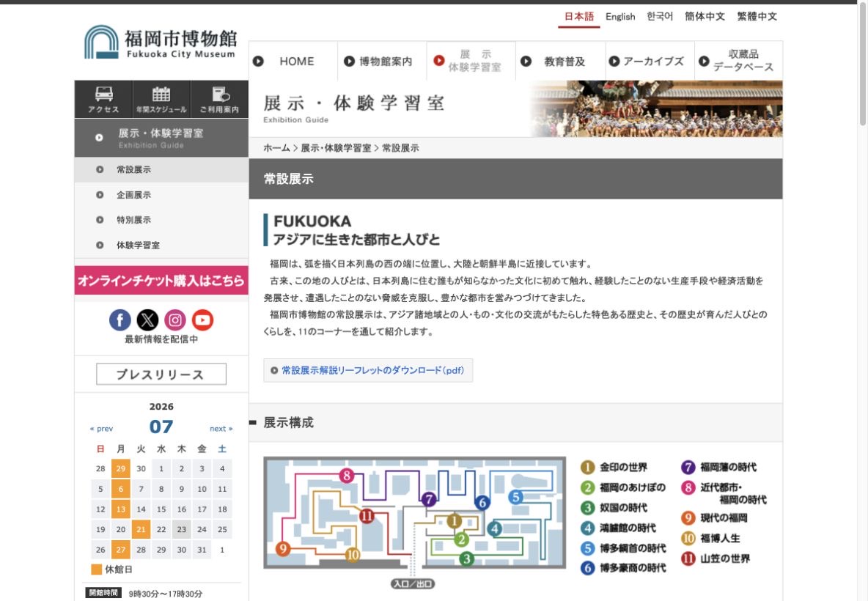Select closed day 6 on calendar

(x=121, y=489)
